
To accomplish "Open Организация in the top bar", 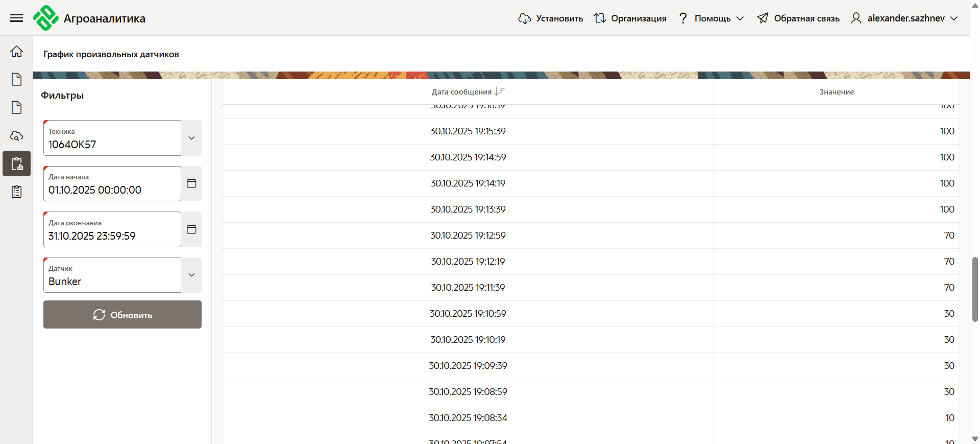I will [x=630, y=18].
